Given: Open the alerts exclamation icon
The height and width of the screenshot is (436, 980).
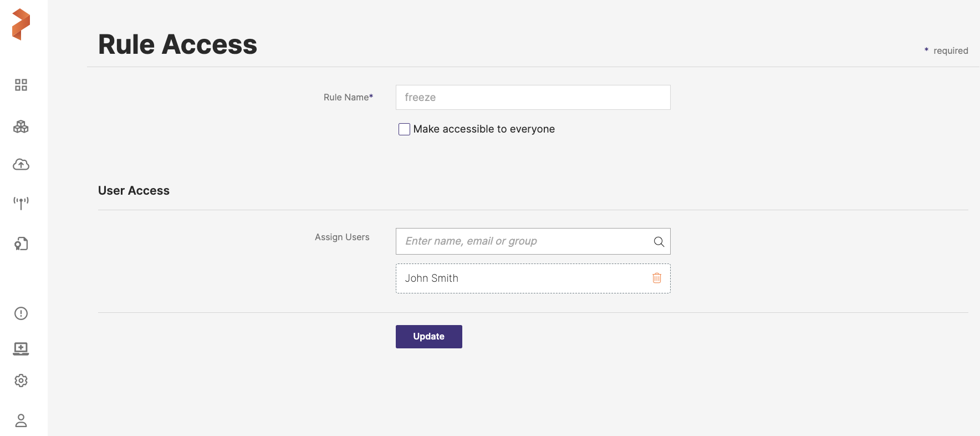Looking at the screenshot, I should point(21,313).
